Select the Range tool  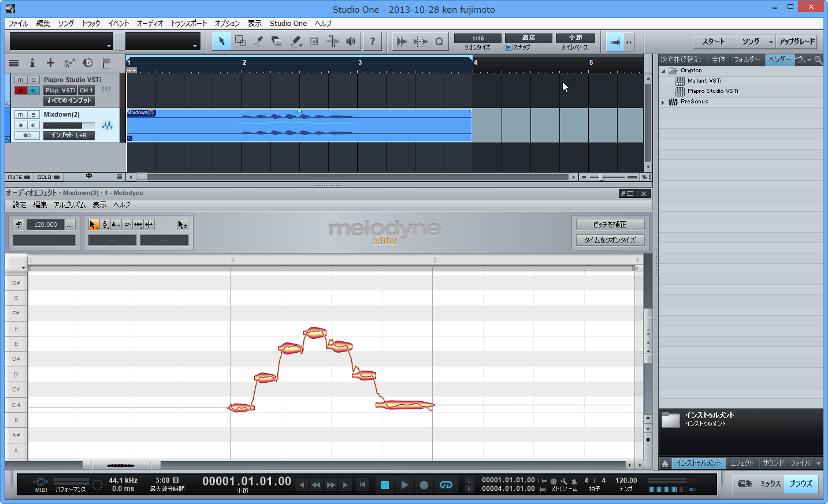tap(240, 41)
